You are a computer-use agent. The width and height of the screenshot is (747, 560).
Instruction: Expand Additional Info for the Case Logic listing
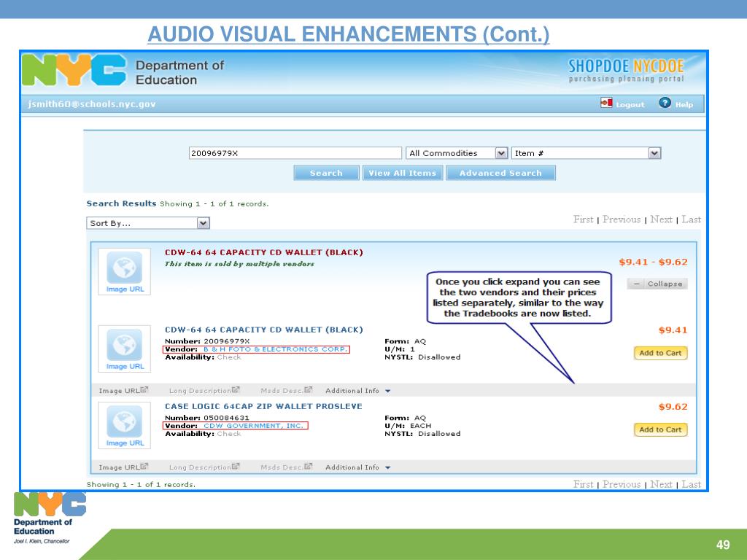pos(357,467)
